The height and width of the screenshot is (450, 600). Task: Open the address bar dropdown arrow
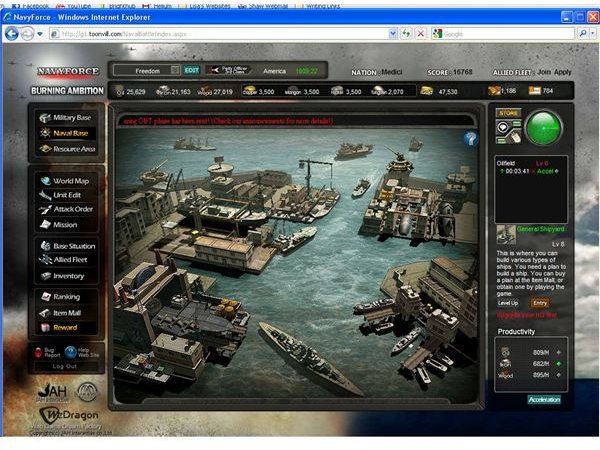click(x=393, y=34)
